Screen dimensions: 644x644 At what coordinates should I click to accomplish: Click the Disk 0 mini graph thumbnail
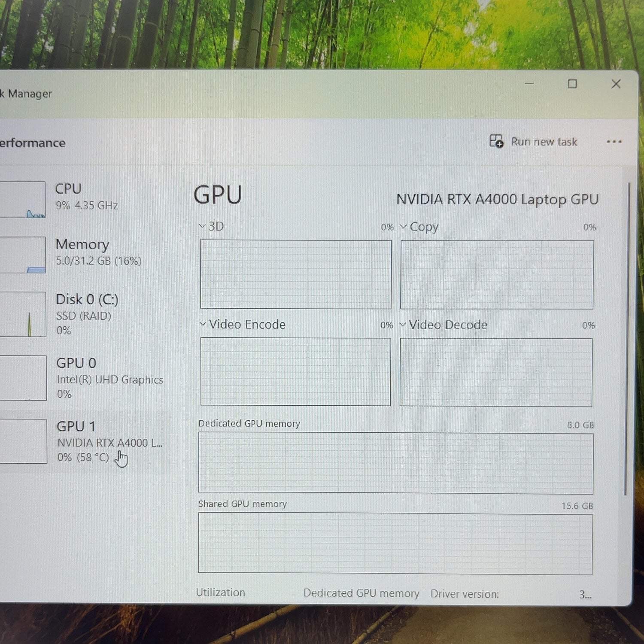coord(23,314)
